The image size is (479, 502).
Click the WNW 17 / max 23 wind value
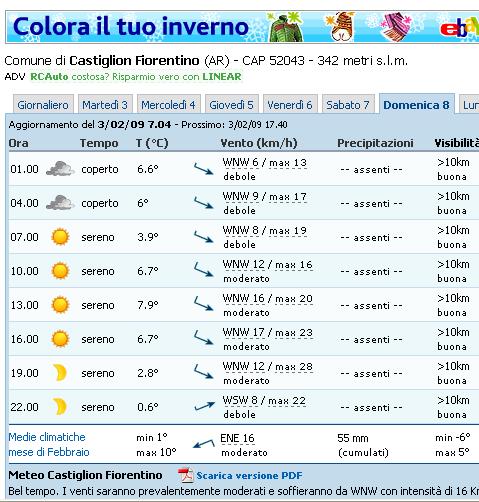(268, 332)
